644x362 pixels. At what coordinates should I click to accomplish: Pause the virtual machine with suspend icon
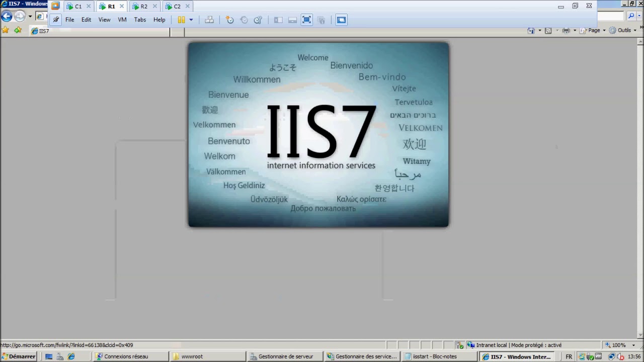182,20
